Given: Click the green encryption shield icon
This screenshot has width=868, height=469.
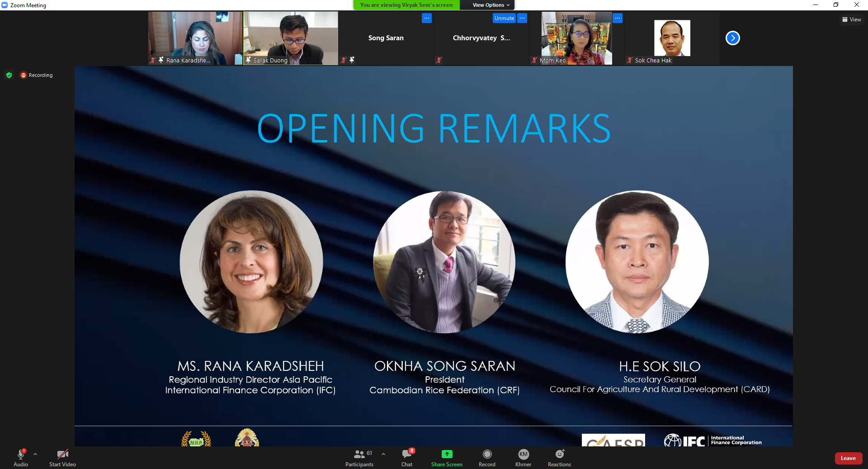Looking at the screenshot, I should (x=9, y=75).
